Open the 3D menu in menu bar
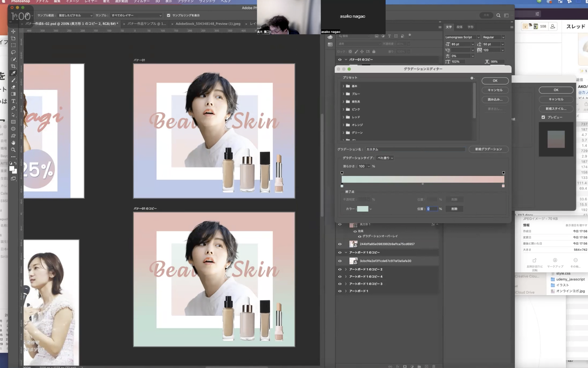Screen dimensions: 588x368 (158, 1)
